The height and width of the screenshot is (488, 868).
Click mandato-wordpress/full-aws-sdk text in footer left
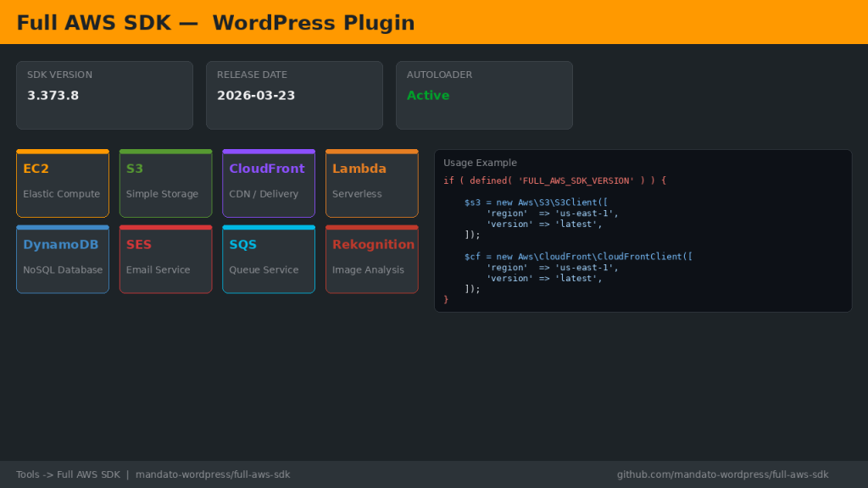point(213,474)
